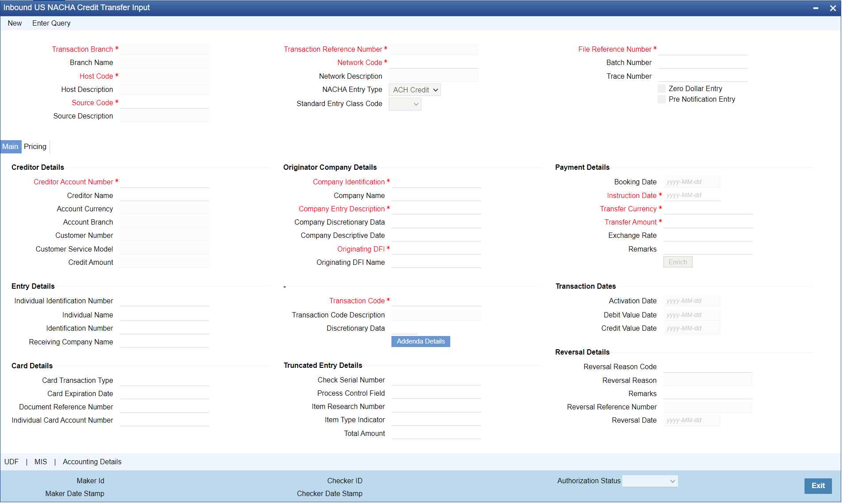Image resolution: width=843 pixels, height=504 pixels.
Task: Click the Network Code input field
Action: coord(434,63)
